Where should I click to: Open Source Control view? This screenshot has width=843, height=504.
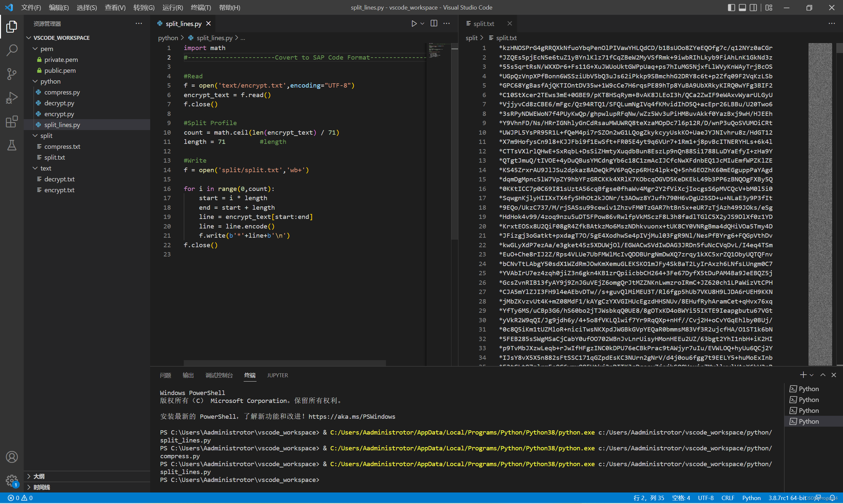tap(12, 74)
